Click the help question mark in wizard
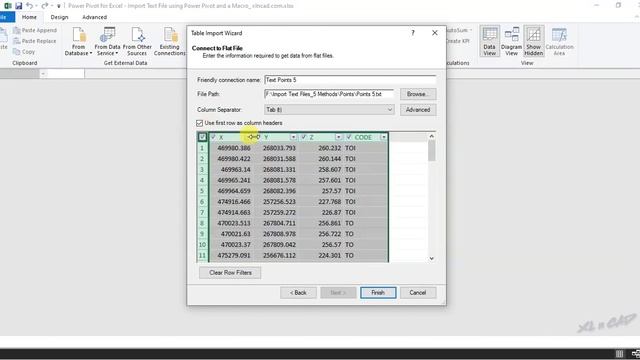 click(413, 33)
